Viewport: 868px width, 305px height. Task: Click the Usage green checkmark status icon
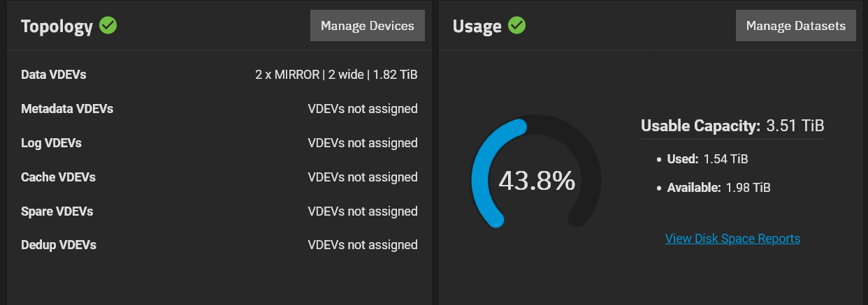pos(516,26)
